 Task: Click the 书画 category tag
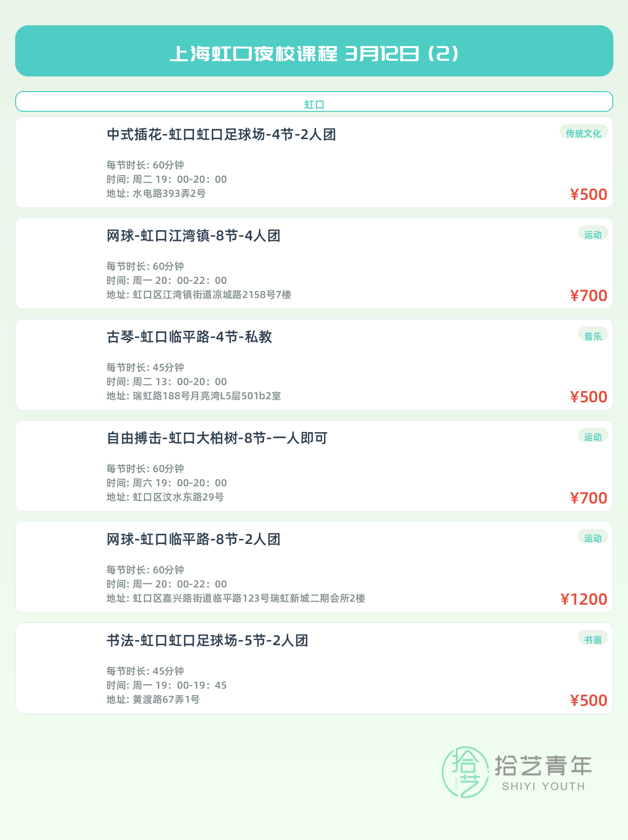pyautogui.click(x=593, y=640)
